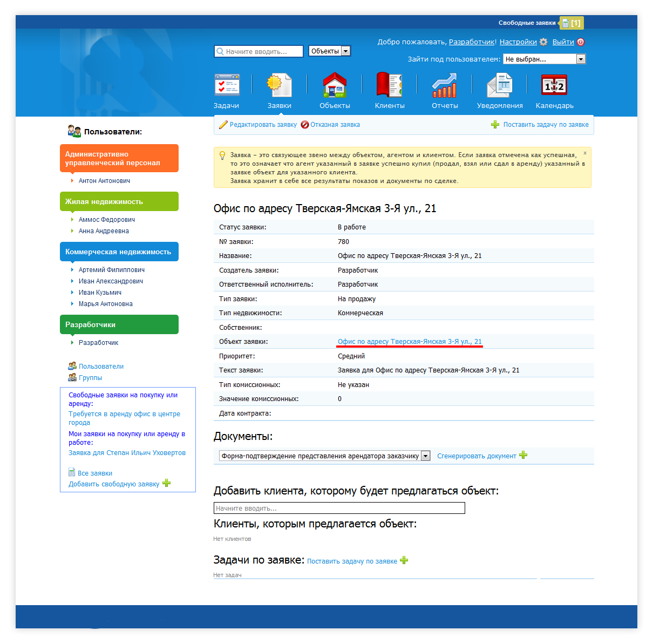
Task: Open the Отчеты chart icon
Action: coord(444,85)
